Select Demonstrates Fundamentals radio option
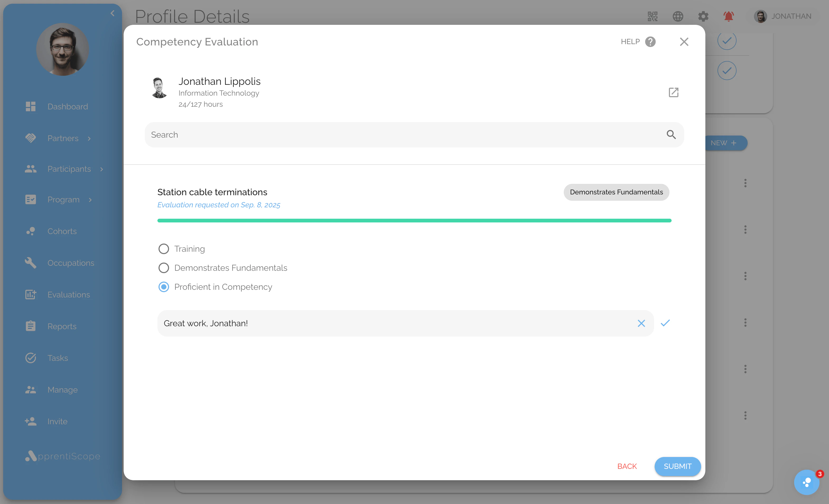Viewport: 829px width, 504px height. [164, 268]
